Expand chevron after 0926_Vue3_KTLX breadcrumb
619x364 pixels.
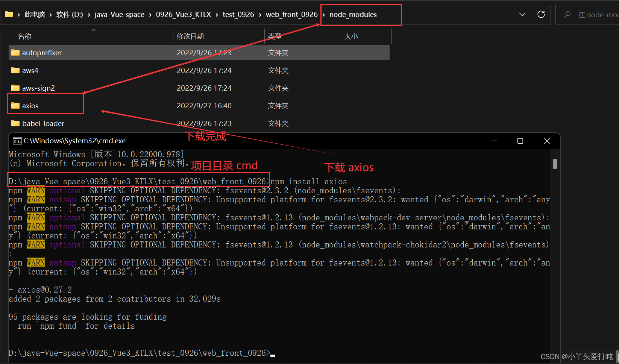(217, 15)
